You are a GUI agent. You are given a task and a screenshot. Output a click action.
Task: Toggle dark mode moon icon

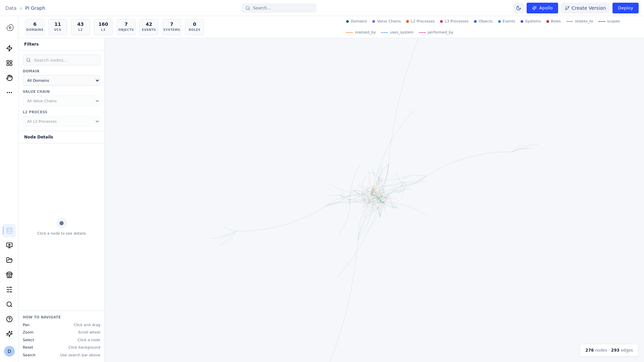(x=519, y=8)
